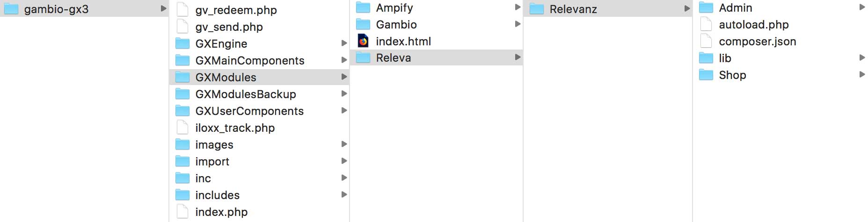Expand the images folder arrow

pyautogui.click(x=344, y=144)
